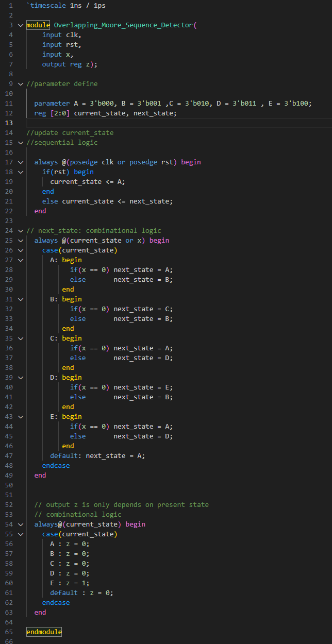This screenshot has width=332, height=644.
Task: Click the // next_state: combinational logic comment
Action: tap(94, 231)
